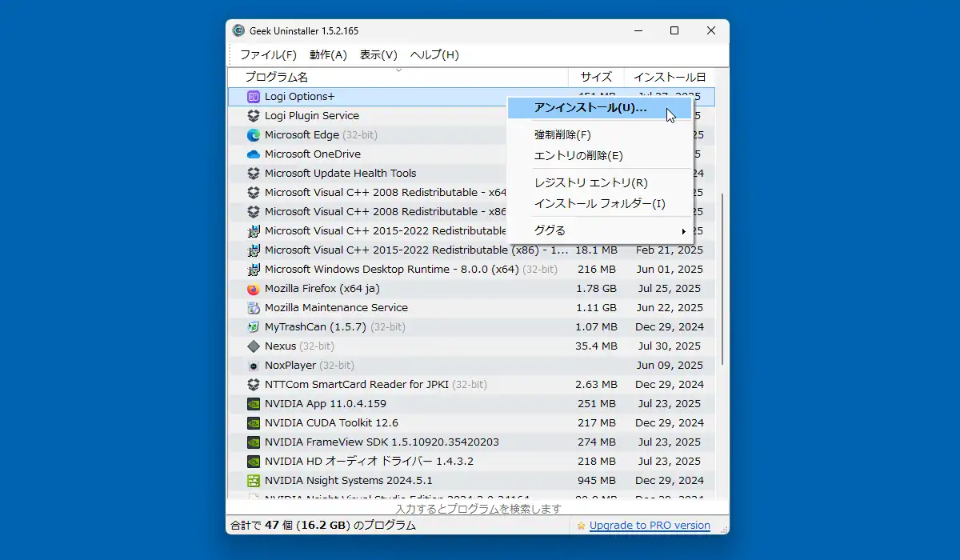Select エントリの削除(E) in context menu
The image size is (960, 560).
click(x=600, y=156)
